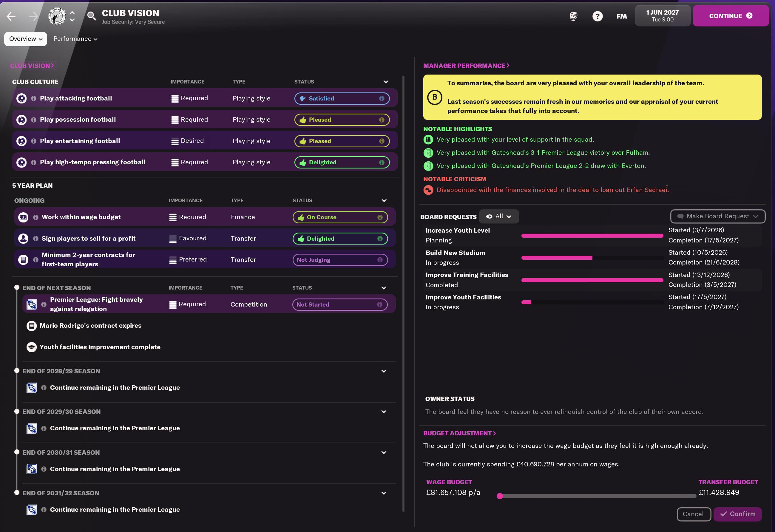Collapse End of 2031/32 Season section
This screenshot has height=532, width=775.
click(x=384, y=493)
